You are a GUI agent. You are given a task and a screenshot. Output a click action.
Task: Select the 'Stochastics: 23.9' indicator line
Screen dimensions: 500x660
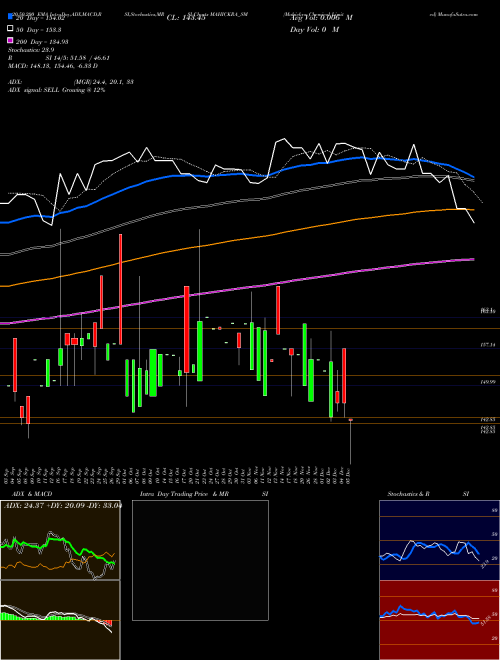[x=31, y=50]
